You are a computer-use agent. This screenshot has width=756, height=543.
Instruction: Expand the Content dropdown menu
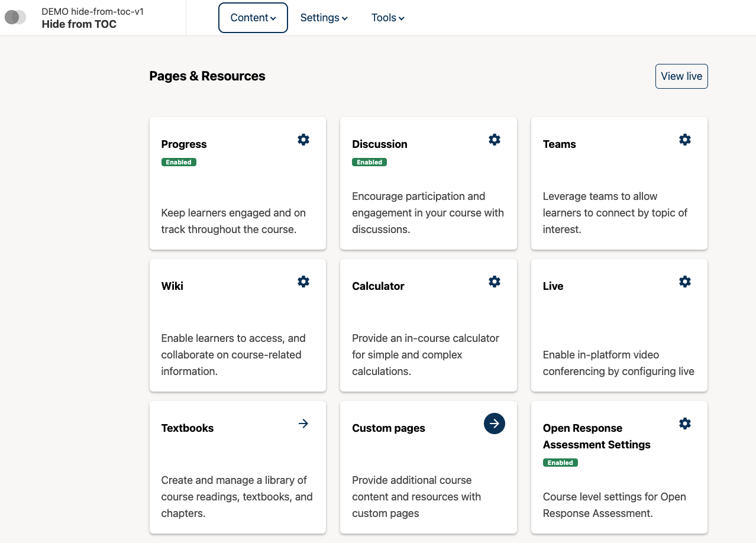[253, 18]
